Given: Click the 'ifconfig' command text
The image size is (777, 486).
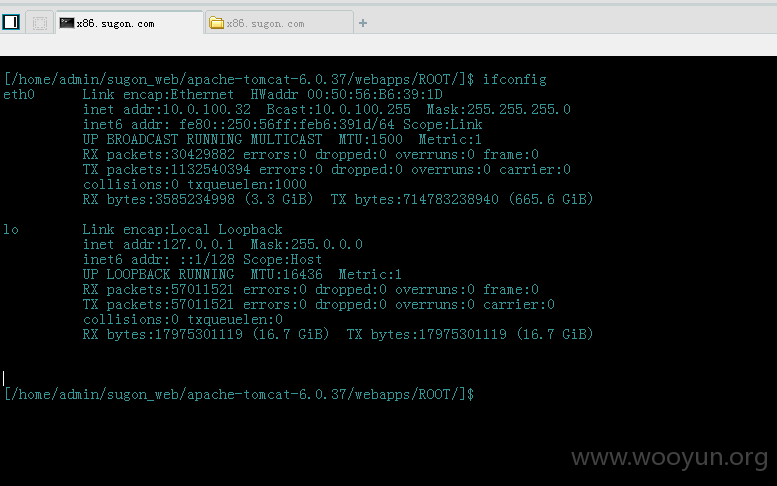Looking at the screenshot, I should click(x=515, y=79).
